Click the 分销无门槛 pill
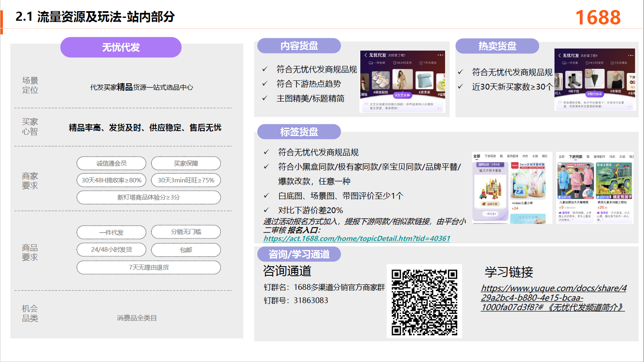The image size is (644, 362). [x=186, y=232]
